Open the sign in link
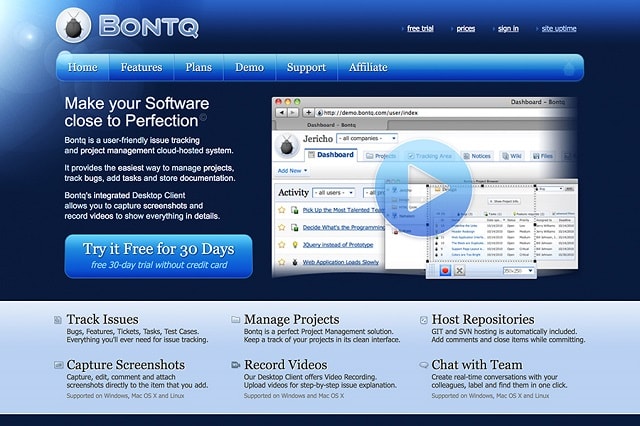This screenshot has width=640, height=426. point(508,28)
